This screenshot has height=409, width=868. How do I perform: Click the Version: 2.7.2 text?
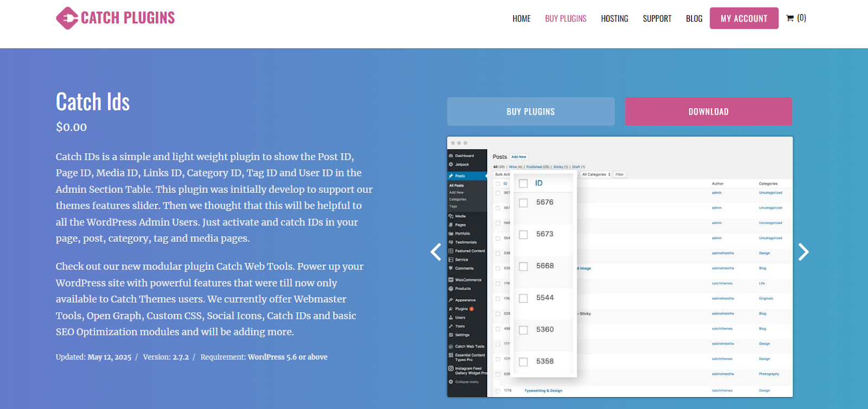pos(166,357)
